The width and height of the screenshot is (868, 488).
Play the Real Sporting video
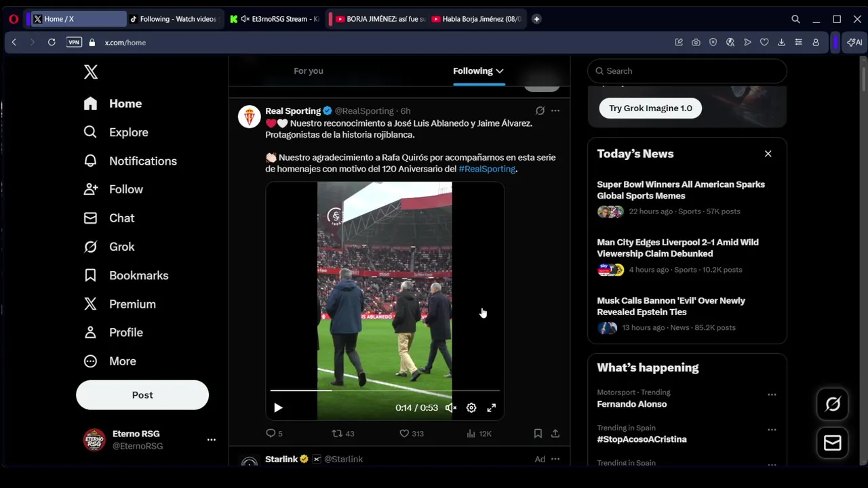(278, 407)
